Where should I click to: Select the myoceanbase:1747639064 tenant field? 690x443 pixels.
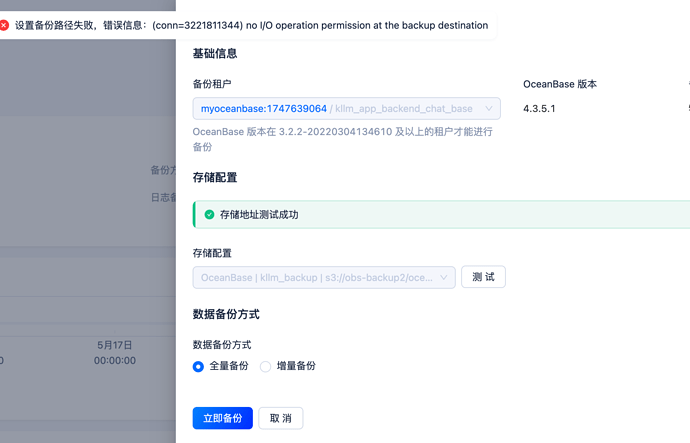(346, 109)
